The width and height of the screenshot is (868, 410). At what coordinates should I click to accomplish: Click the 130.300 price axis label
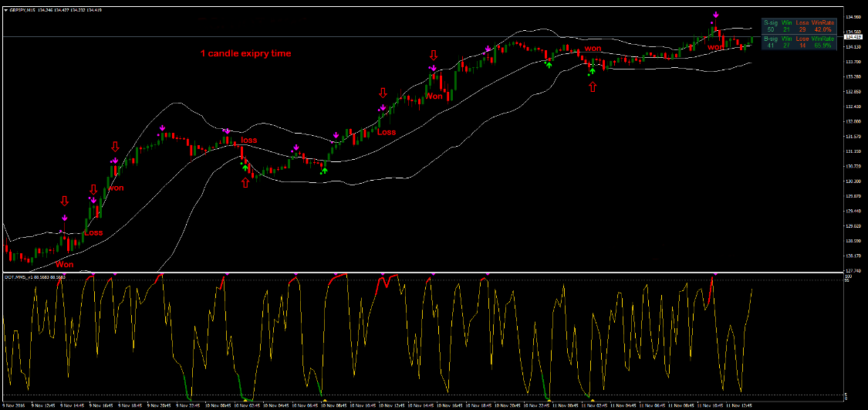click(853, 181)
